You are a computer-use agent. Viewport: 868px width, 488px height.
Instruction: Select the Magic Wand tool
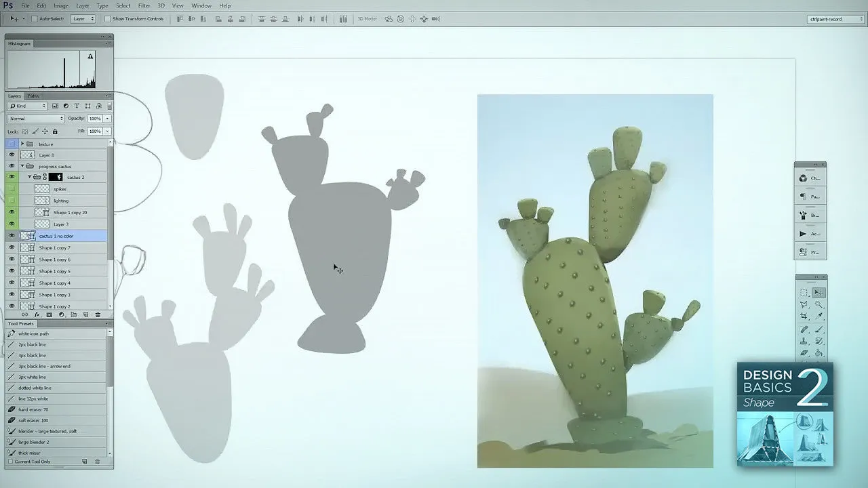point(818,305)
